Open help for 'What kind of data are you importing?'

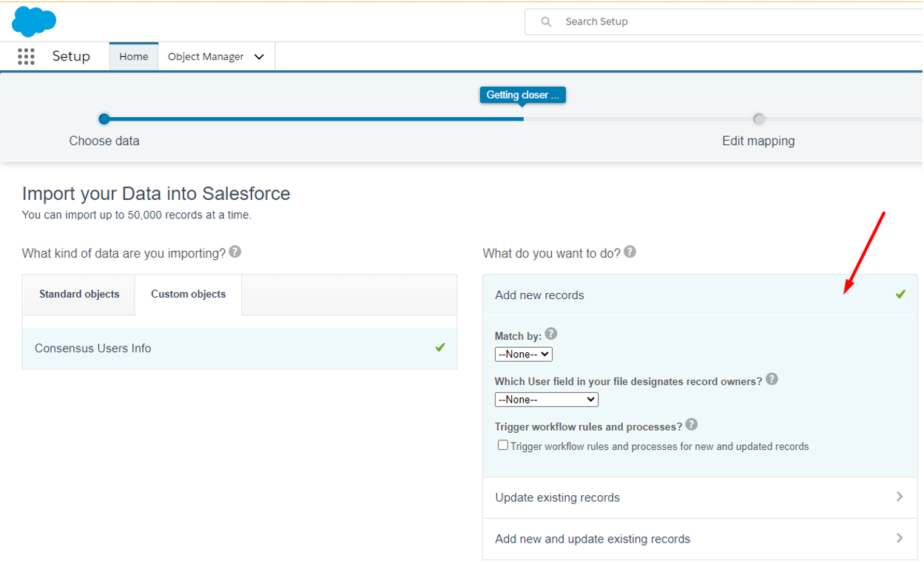(x=235, y=252)
